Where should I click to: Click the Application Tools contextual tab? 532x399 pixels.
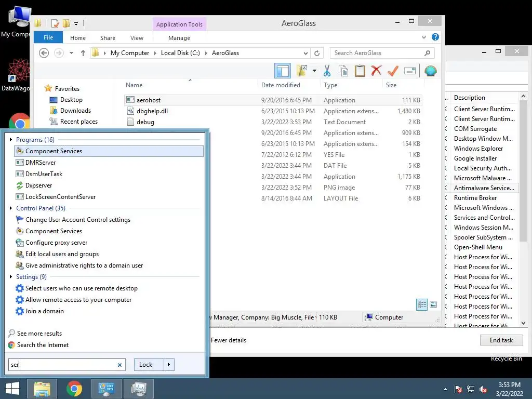pos(179,24)
